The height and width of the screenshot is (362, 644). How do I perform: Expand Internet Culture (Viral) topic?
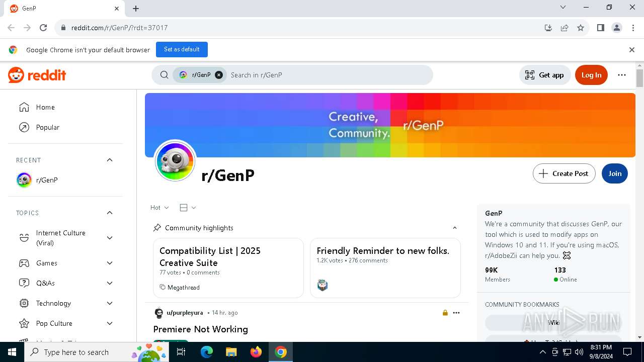coord(110,238)
